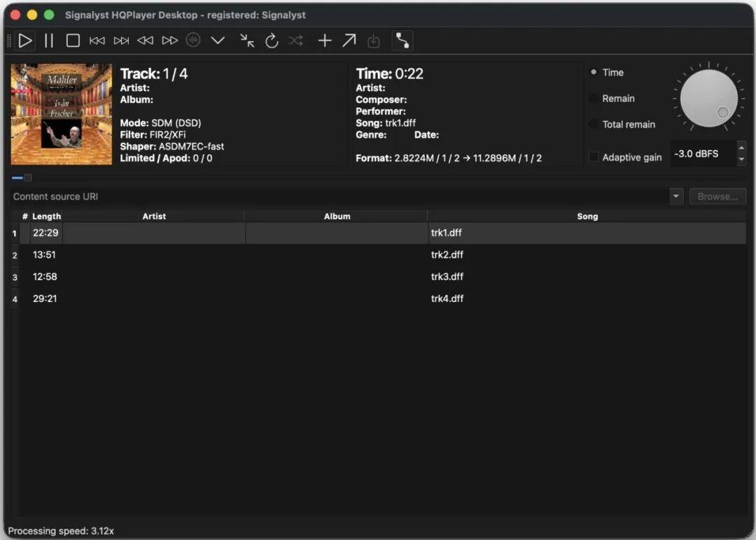Increase volume with the dBFS up arrow

coord(741,148)
